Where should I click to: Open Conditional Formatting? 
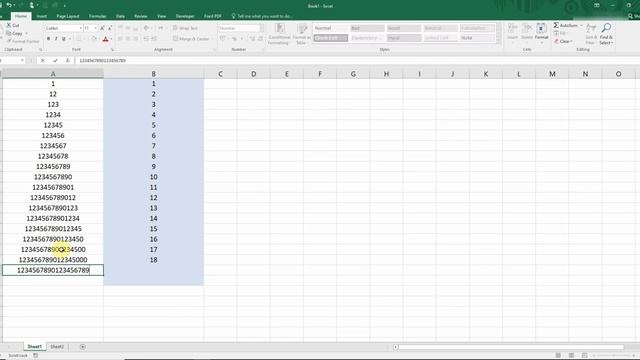tap(280, 34)
